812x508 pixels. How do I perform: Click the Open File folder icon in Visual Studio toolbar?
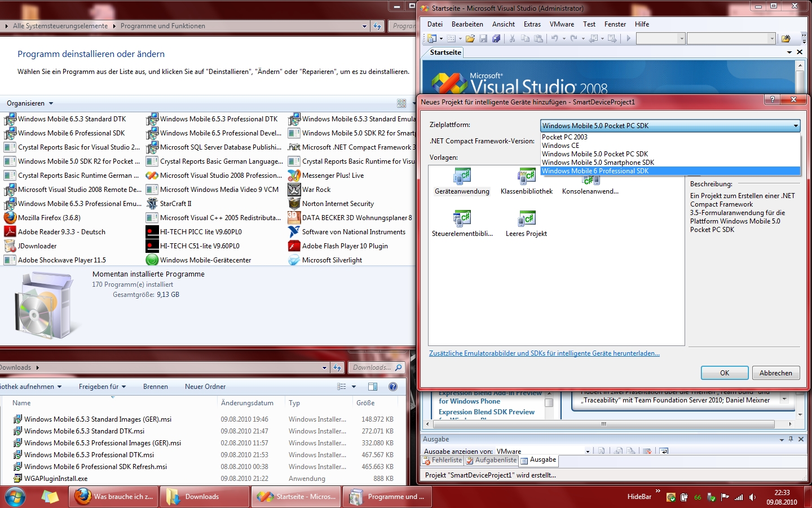[x=470, y=38]
